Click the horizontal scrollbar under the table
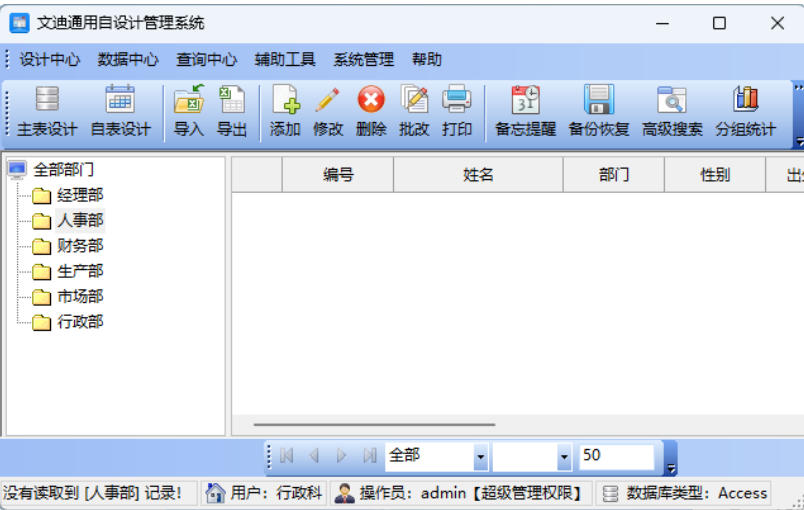Screen dimensions: 804x510 click(374, 424)
